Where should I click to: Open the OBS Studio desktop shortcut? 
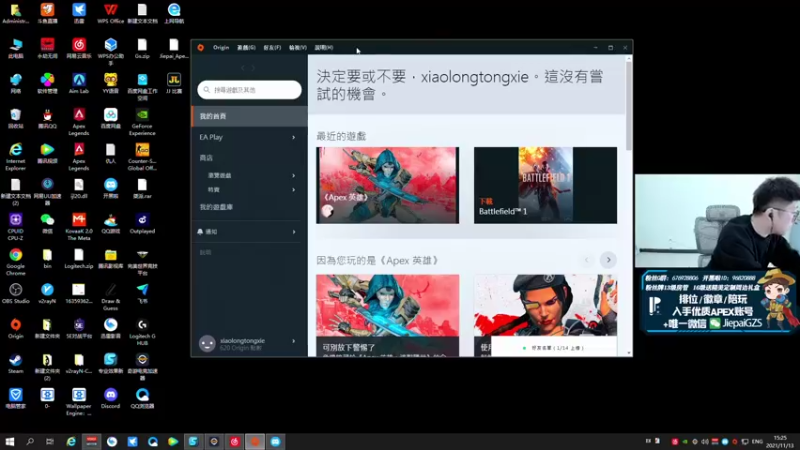coord(16,293)
